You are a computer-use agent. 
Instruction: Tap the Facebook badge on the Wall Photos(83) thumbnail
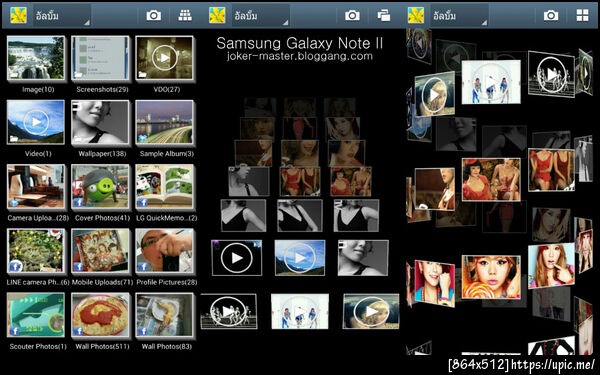[x=143, y=331]
